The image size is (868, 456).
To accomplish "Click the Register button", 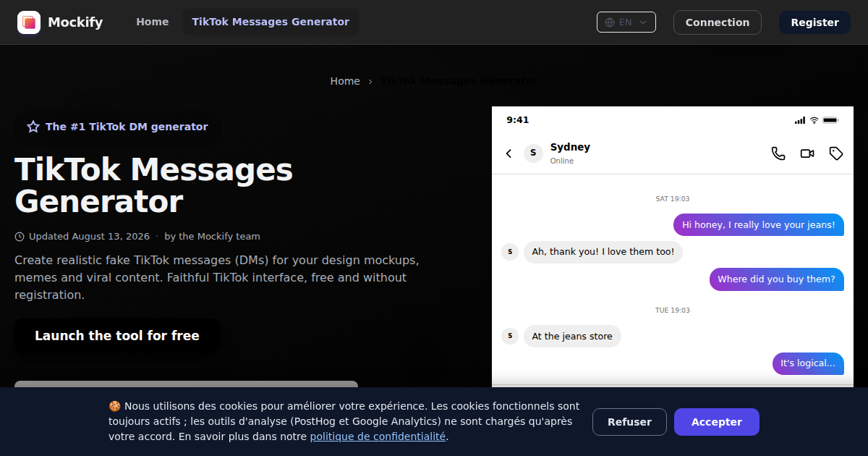I will 814,22.
